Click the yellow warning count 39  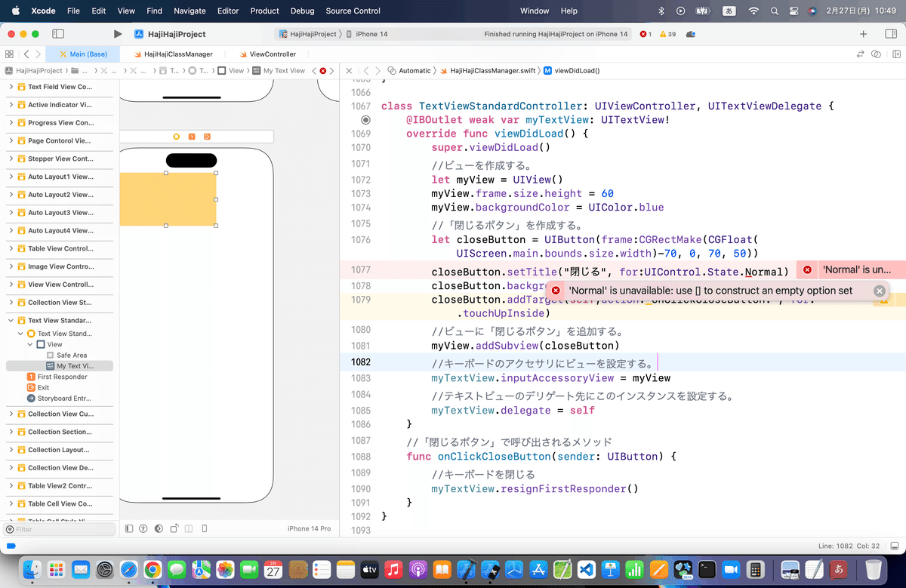pos(667,34)
